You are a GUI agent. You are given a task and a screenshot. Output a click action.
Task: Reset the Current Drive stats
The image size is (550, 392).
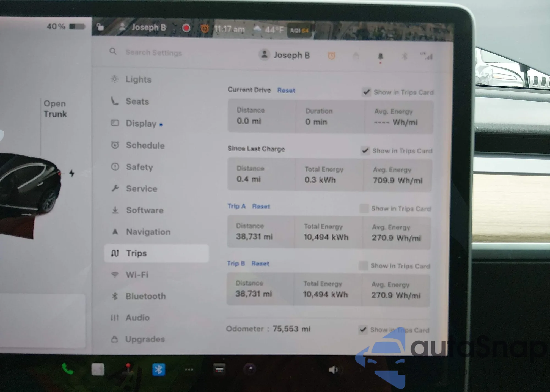pos(286,91)
